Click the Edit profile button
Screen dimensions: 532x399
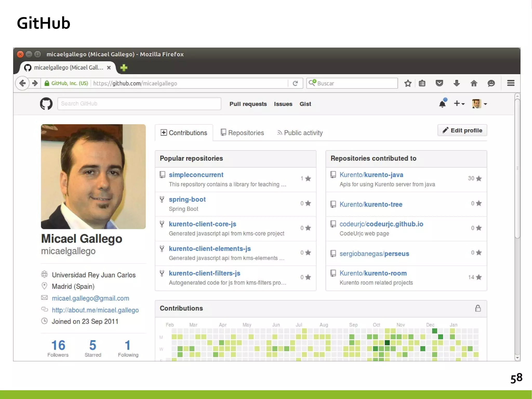(x=462, y=130)
